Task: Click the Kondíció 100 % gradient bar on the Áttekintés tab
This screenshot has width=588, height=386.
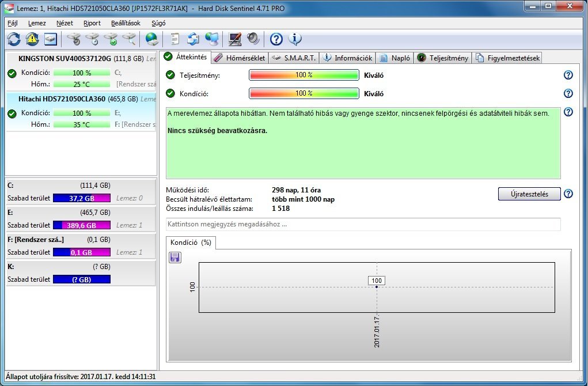Action: (x=304, y=93)
